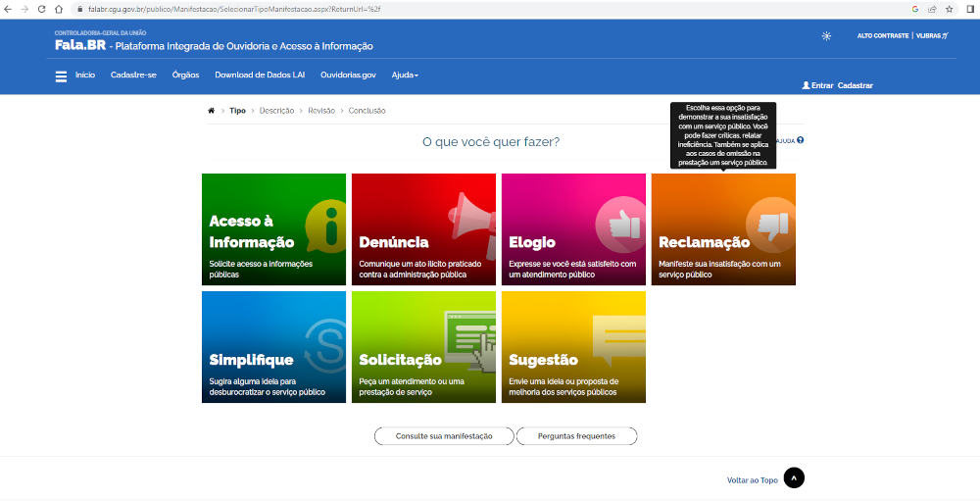Open the Início menu item
This screenshot has width=980, height=501.
85,75
